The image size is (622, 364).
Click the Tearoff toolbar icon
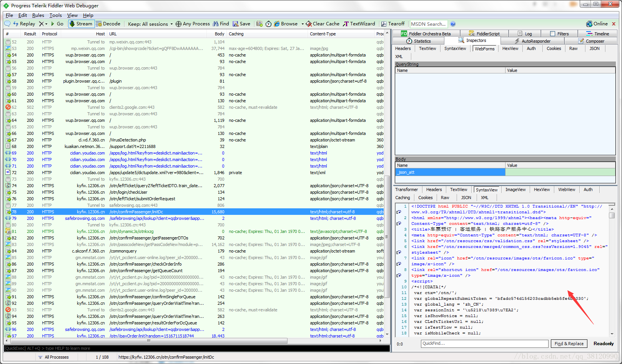pos(392,24)
